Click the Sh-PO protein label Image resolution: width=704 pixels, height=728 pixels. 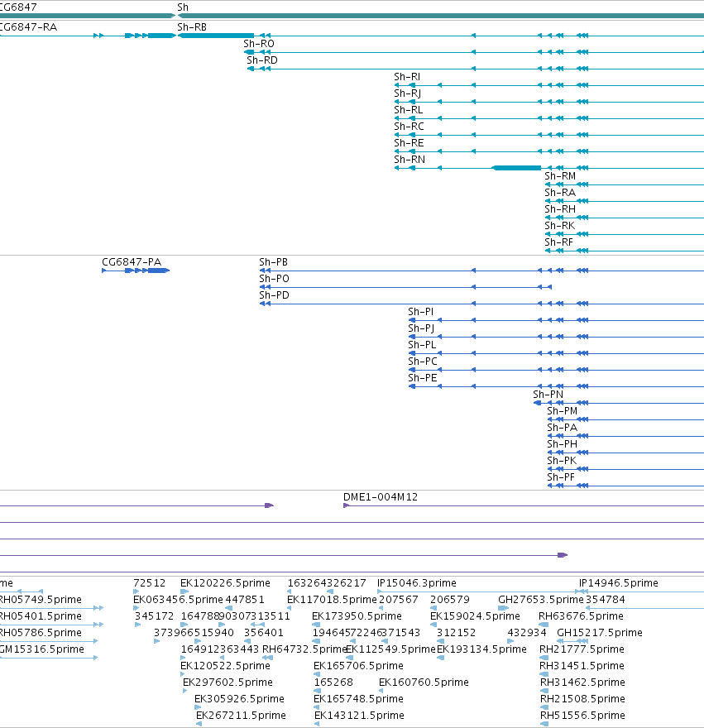click(x=275, y=279)
